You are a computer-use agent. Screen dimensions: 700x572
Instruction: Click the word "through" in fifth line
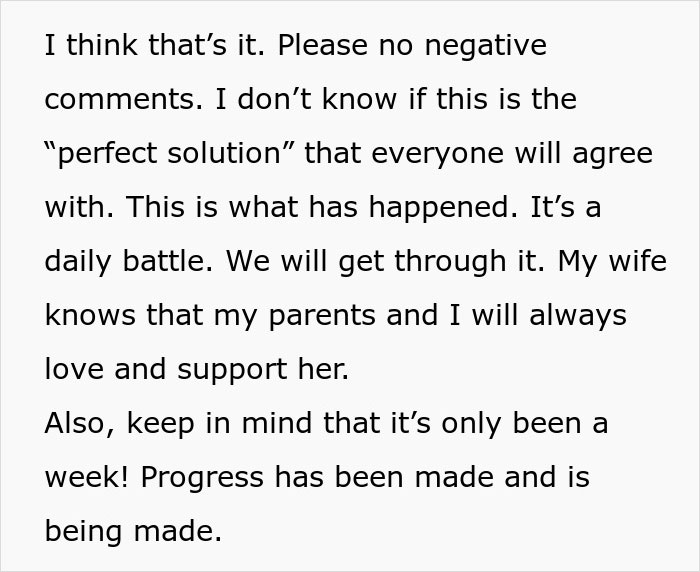tap(450, 261)
